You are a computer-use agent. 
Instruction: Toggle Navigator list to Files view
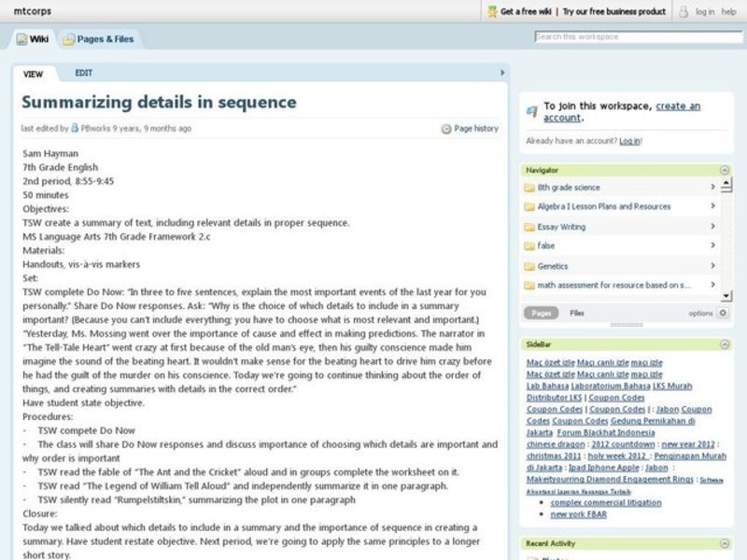(x=577, y=314)
